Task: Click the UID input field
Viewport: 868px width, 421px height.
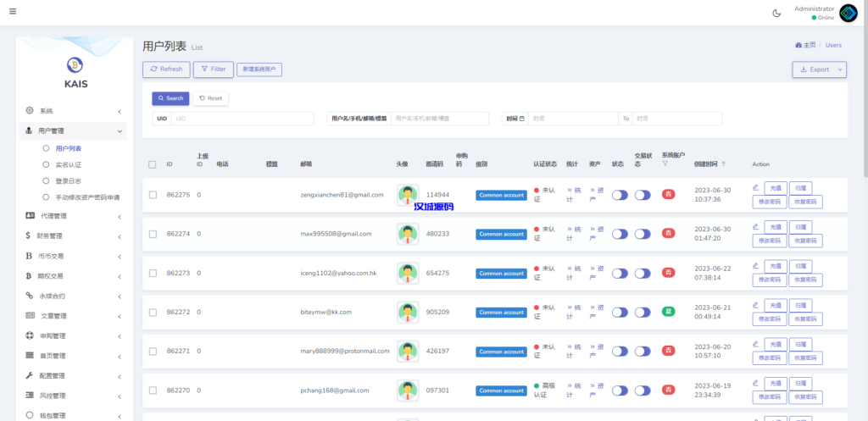Action: click(x=246, y=119)
